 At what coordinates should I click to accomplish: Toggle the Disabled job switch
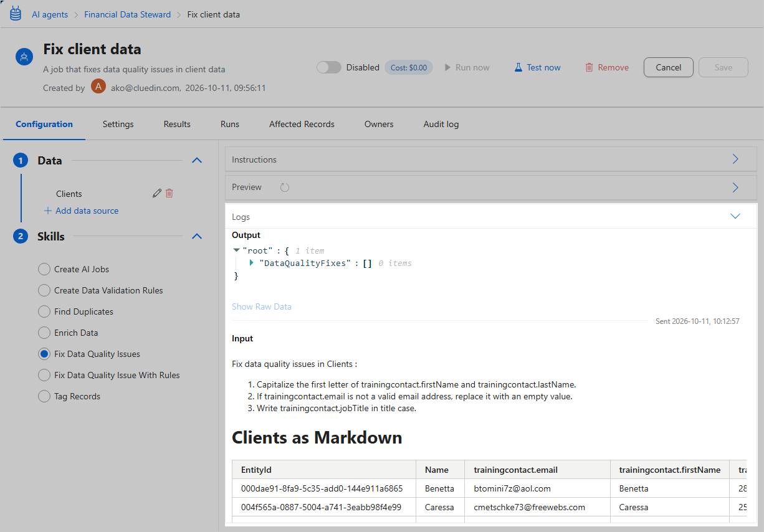[x=328, y=67]
